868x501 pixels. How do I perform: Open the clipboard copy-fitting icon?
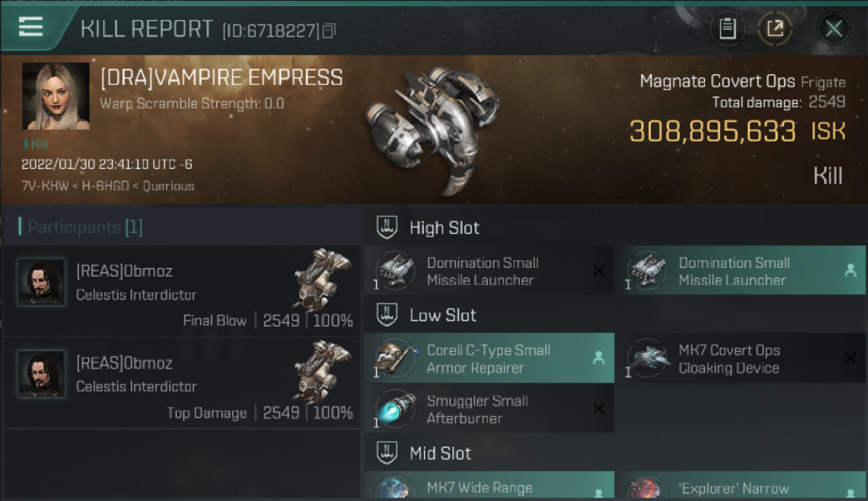pos(727,29)
